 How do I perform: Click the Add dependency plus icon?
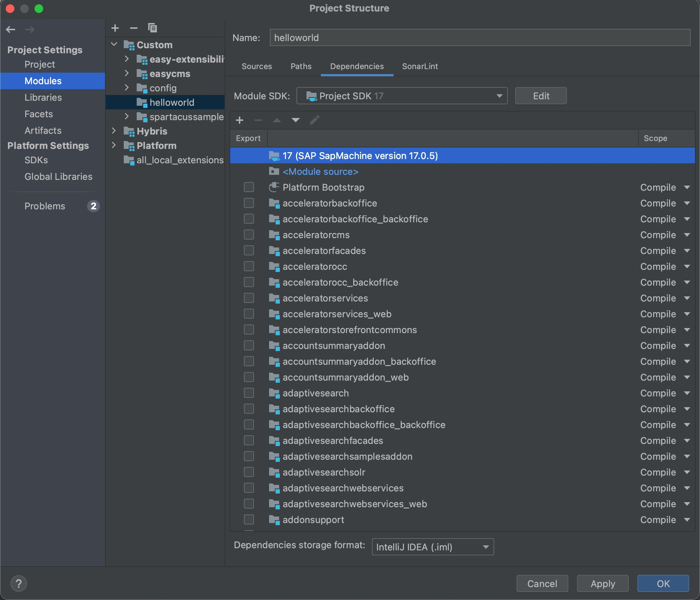[x=240, y=120]
